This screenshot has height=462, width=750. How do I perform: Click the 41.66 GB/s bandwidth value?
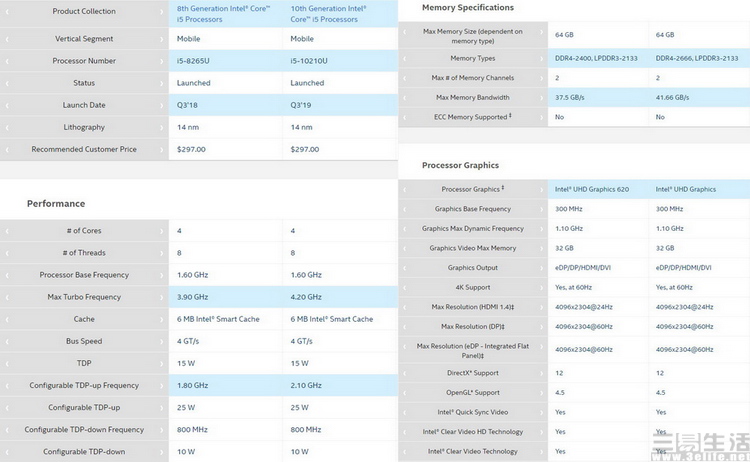point(672,98)
